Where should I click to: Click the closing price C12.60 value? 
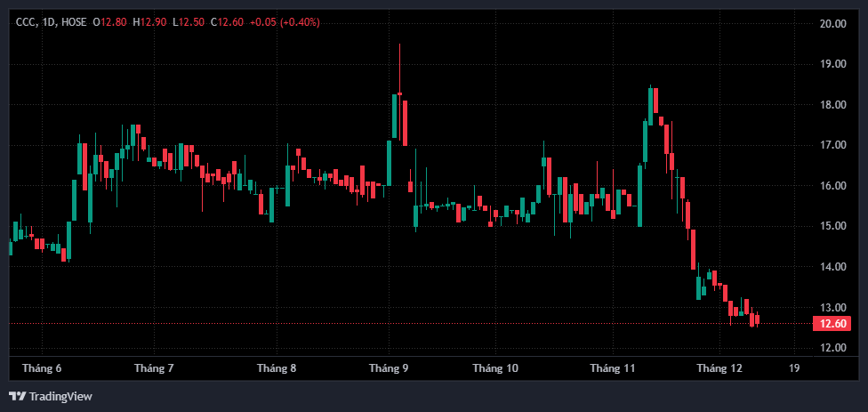tap(226, 21)
